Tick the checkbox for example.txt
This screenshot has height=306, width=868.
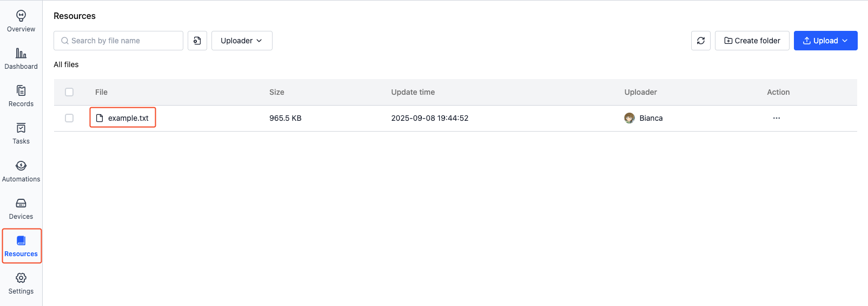(x=69, y=118)
